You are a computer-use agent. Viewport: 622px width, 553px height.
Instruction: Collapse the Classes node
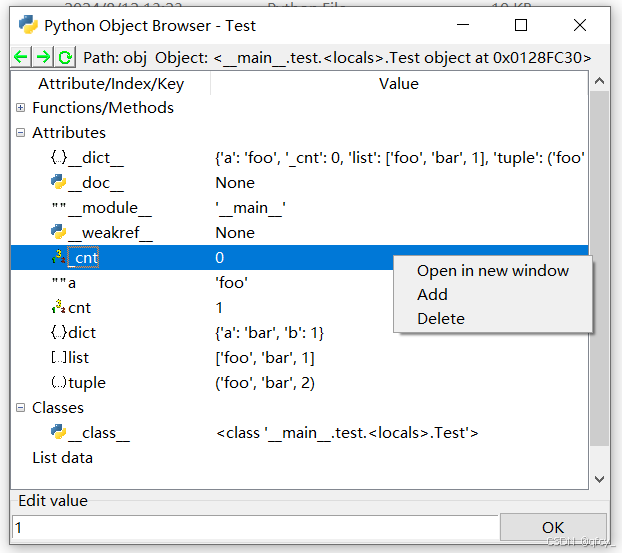(x=21, y=407)
